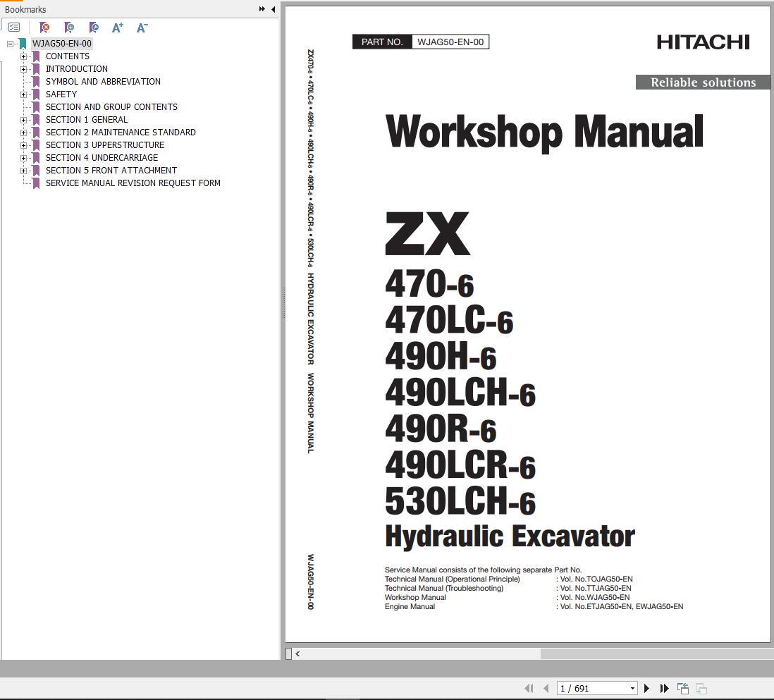The height and width of the screenshot is (700, 774).
Task: Expand SECTION 3 UPPERSTRUCTURE bookmark
Action: (23, 146)
